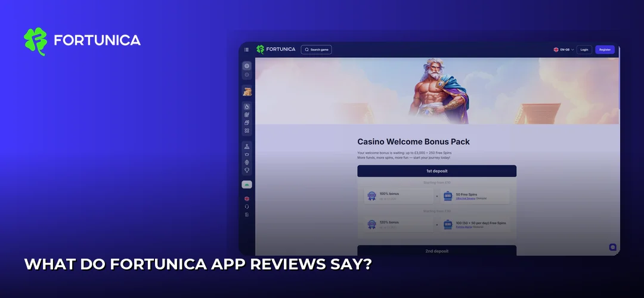This screenshot has width=644, height=298.
Task: Open the live chat bubble at bottom right
Action: [613, 247]
